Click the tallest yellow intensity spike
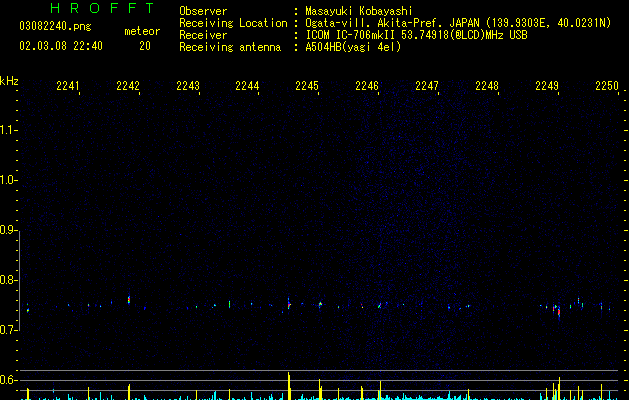Screen dimensions: 629x400 pos(288,386)
